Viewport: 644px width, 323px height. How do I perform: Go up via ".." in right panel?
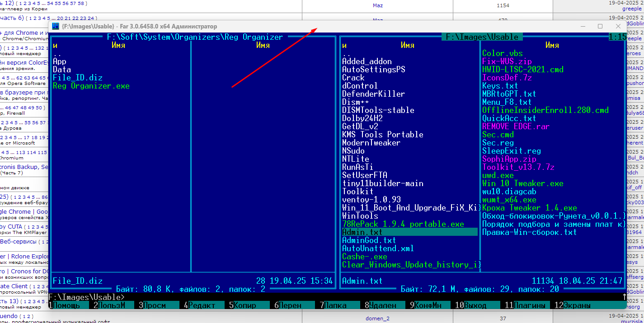point(346,53)
